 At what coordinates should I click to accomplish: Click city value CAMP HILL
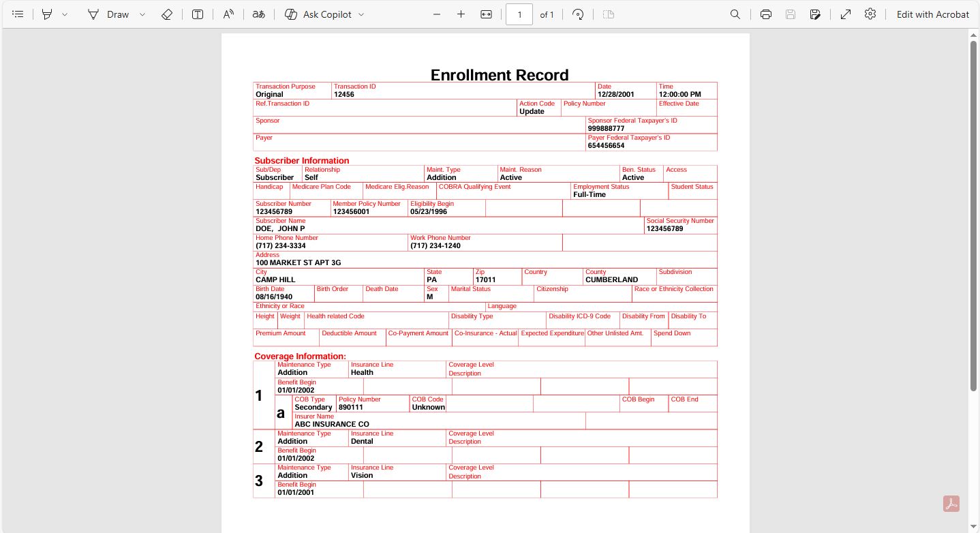tap(275, 280)
